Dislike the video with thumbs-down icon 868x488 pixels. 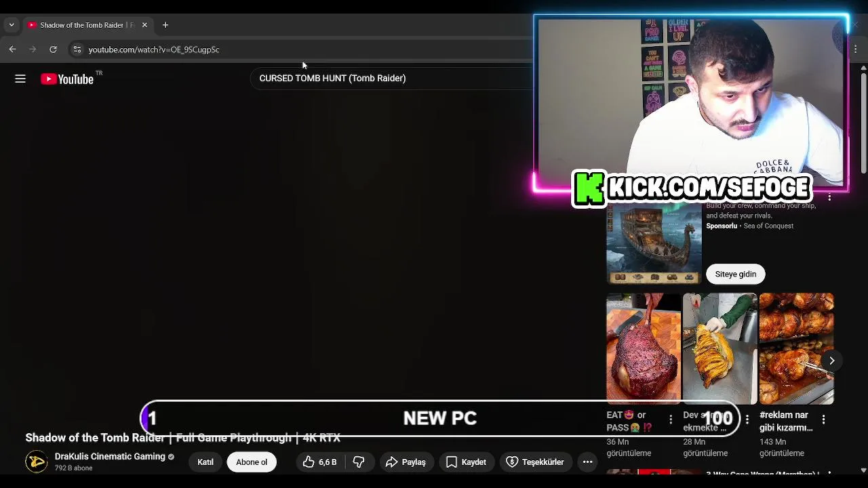point(359,462)
